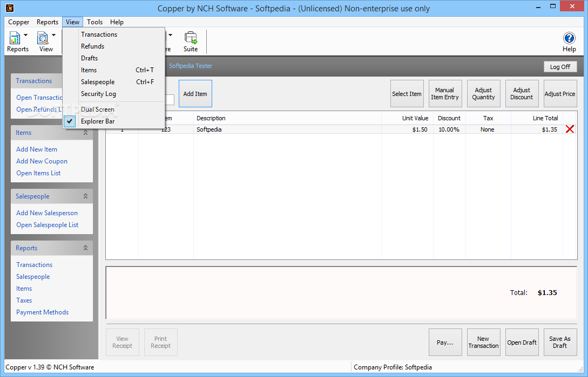The width and height of the screenshot is (588, 377).
Task: Click the Adjust Price button
Action: [x=560, y=94]
